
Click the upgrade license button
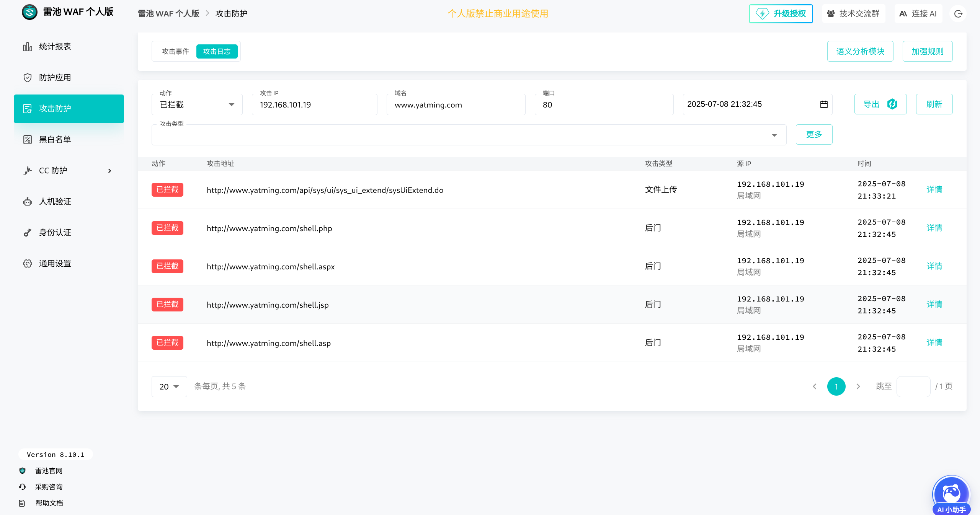(x=781, y=14)
